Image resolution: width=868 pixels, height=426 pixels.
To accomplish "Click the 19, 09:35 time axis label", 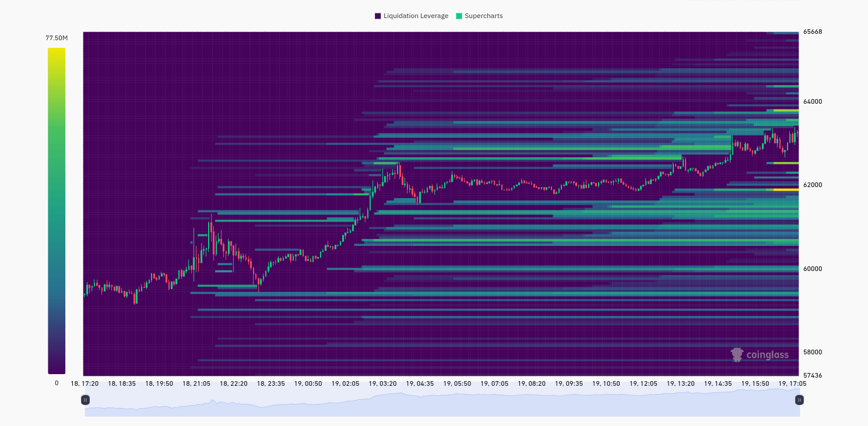I will coord(569,383).
